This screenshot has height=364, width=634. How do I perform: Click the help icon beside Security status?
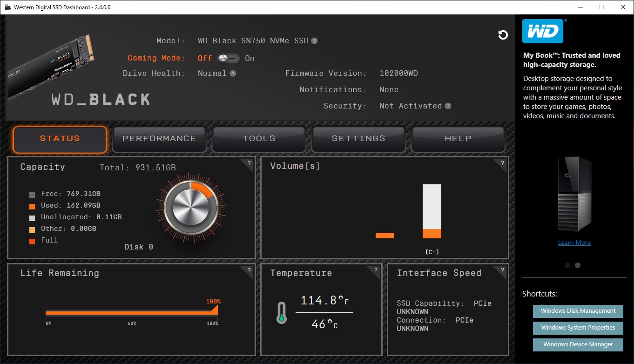(x=448, y=106)
